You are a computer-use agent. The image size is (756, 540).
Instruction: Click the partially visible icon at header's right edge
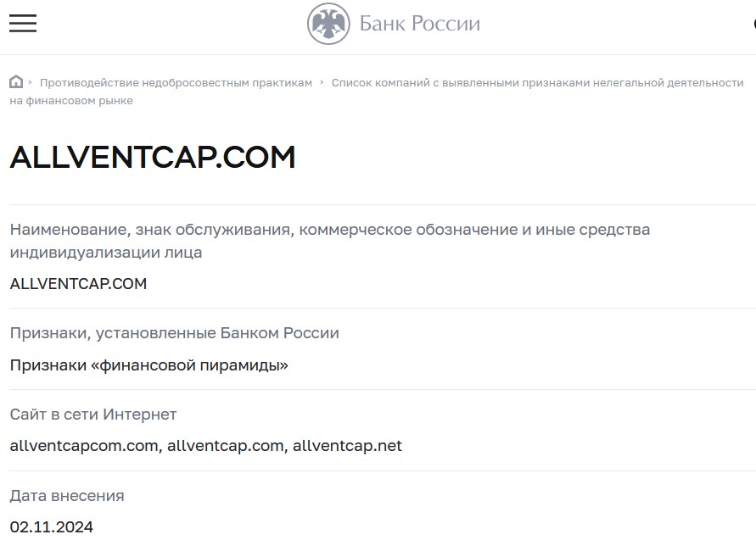[753, 23]
